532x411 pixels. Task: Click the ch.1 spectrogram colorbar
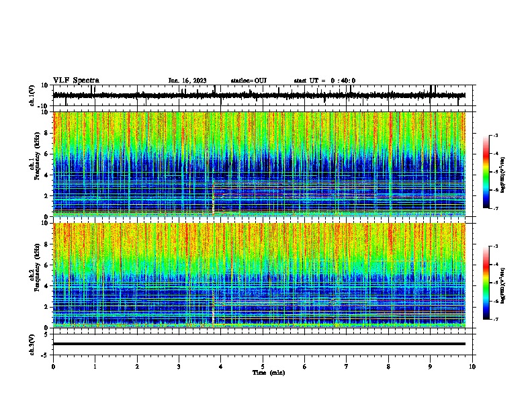[x=486, y=172]
